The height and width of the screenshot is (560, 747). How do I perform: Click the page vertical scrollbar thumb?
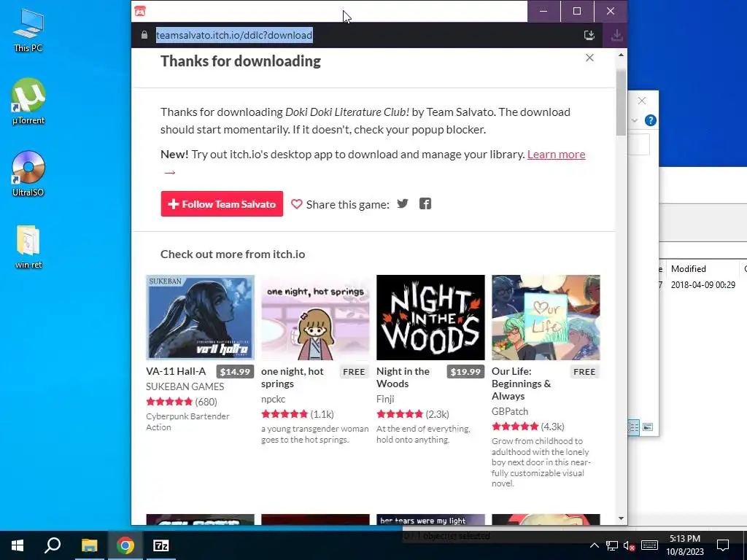(622, 102)
